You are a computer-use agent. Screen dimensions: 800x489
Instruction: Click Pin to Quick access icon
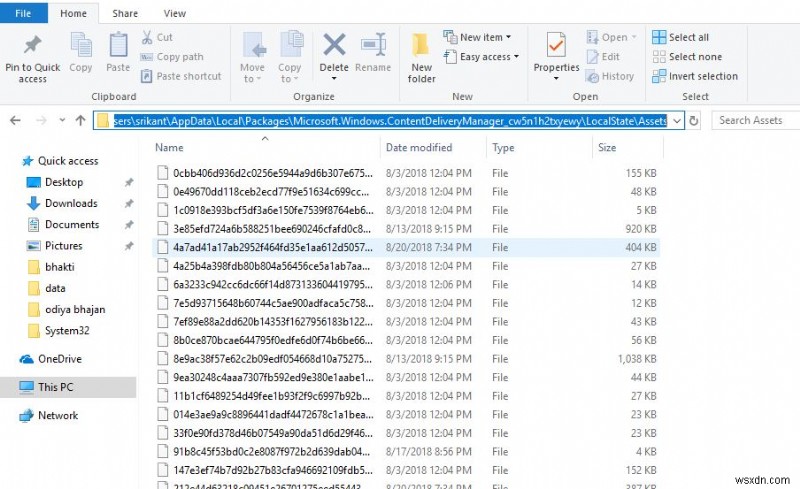pos(33,45)
